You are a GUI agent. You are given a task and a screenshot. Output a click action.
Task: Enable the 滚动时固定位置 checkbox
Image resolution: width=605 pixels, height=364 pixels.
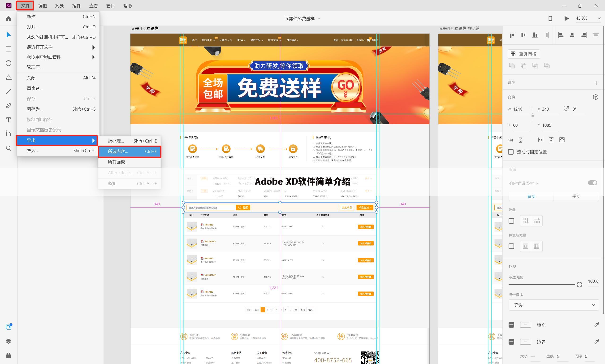(x=511, y=152)
